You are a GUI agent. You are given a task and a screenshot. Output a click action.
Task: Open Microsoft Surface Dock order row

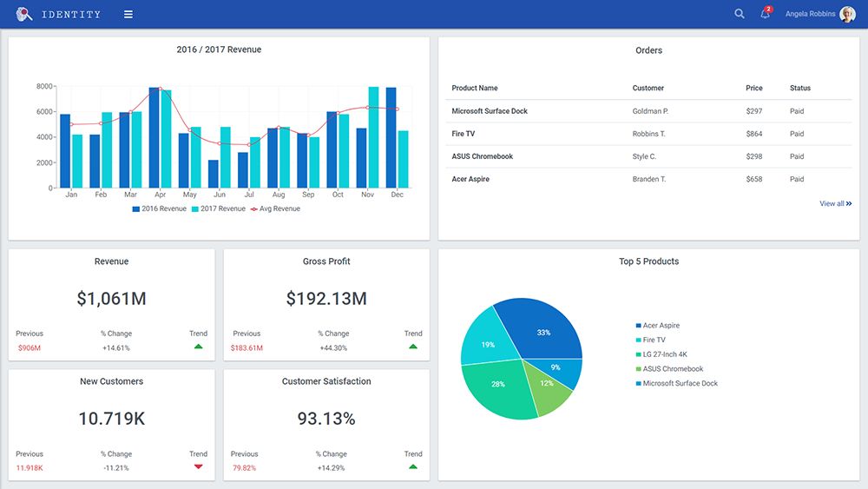click(490, 111)
